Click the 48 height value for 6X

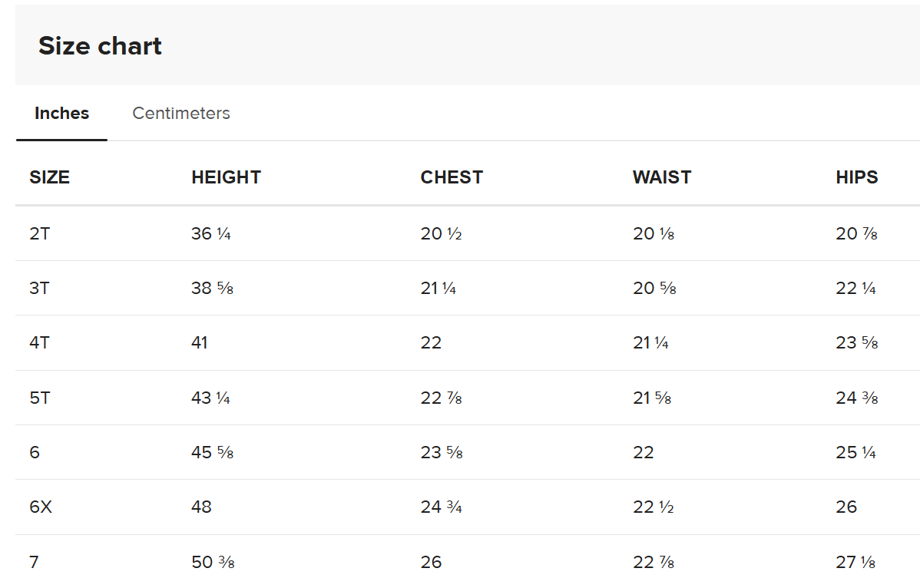[x=201, y=507]
